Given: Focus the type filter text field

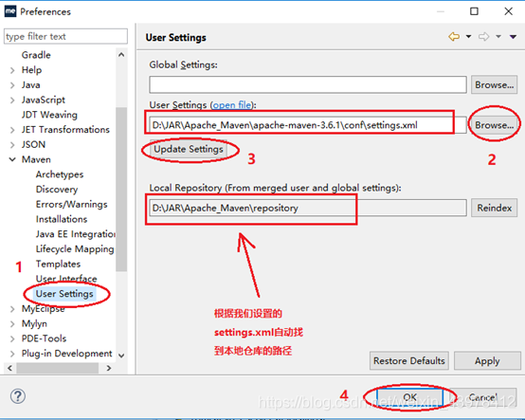Looking at the screenshot, I should point(65,36).
